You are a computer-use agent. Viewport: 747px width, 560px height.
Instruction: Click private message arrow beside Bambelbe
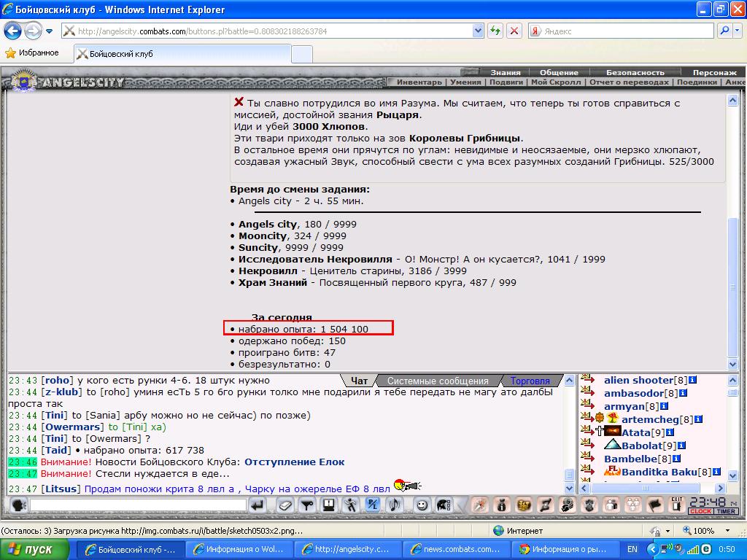click(588, 458)
